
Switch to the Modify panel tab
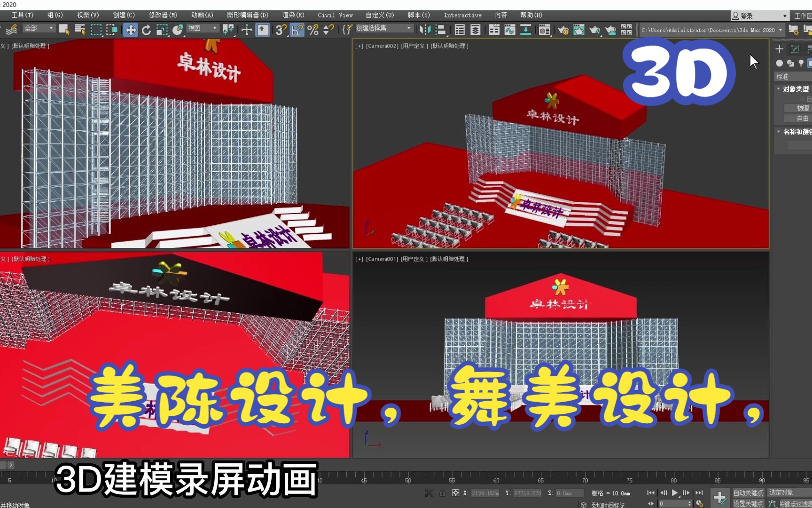point(795,49)
